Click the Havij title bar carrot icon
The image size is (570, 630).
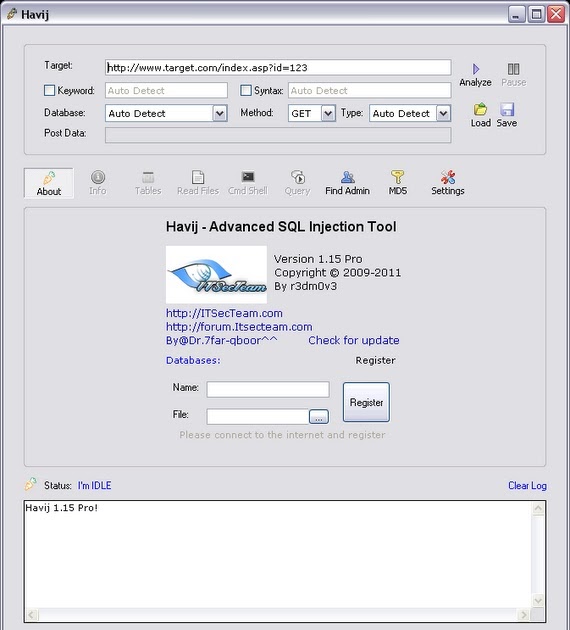click(x=12, y=14)
